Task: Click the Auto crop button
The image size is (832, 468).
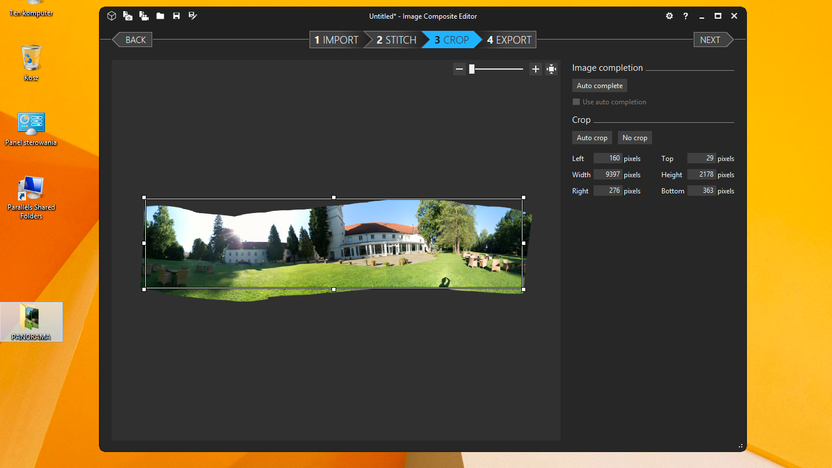Action: coord(592,137)
